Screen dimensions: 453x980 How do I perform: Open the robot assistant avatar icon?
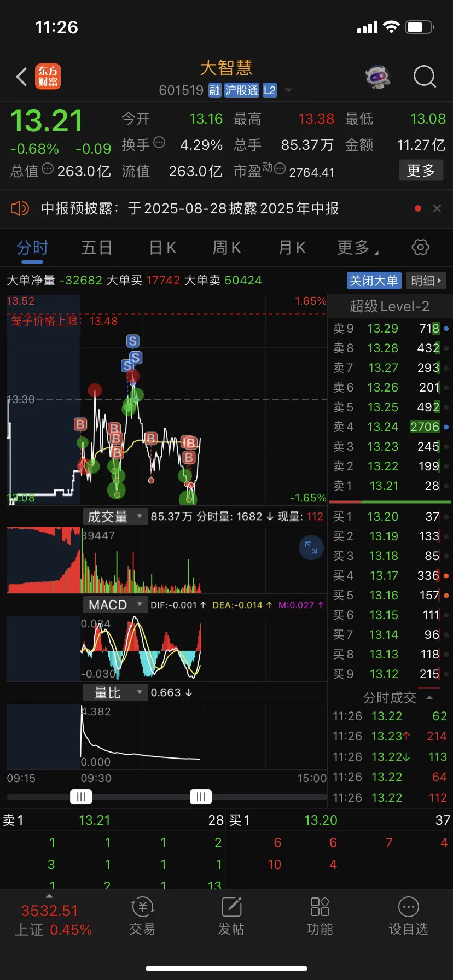[377, 77]
